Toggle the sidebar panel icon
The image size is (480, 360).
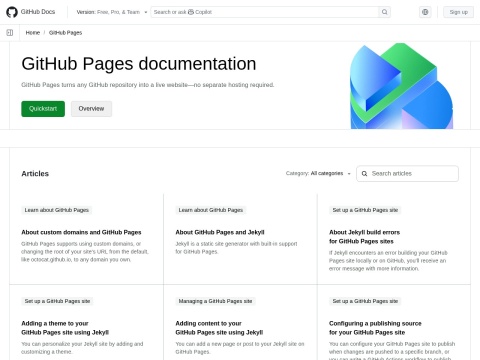tap(10, 33)
